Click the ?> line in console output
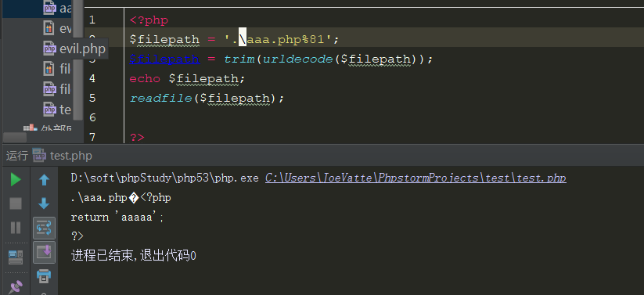The width and height of the screenshot is (644, 295). 77,236
